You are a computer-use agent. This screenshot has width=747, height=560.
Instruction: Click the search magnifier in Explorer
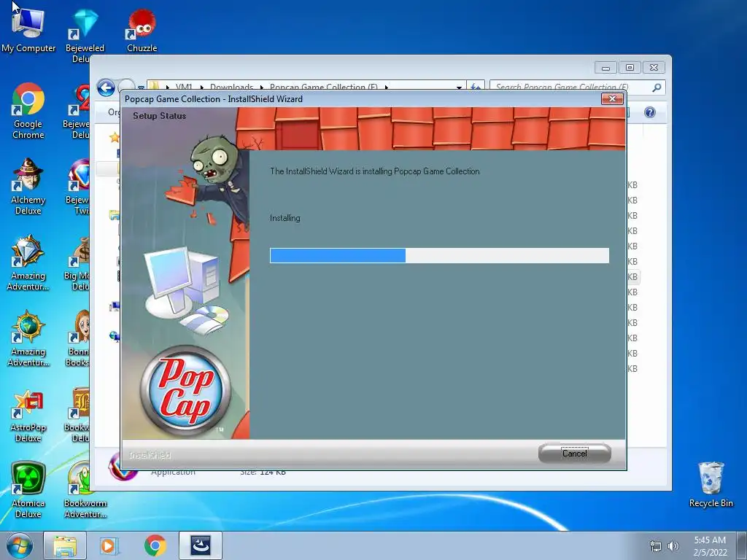657,87
